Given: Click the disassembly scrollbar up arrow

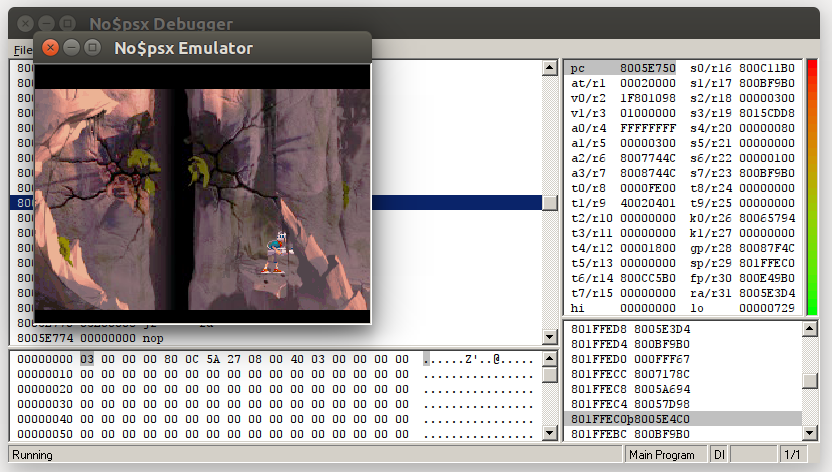Looking at the screenshot, I should 549,68.
